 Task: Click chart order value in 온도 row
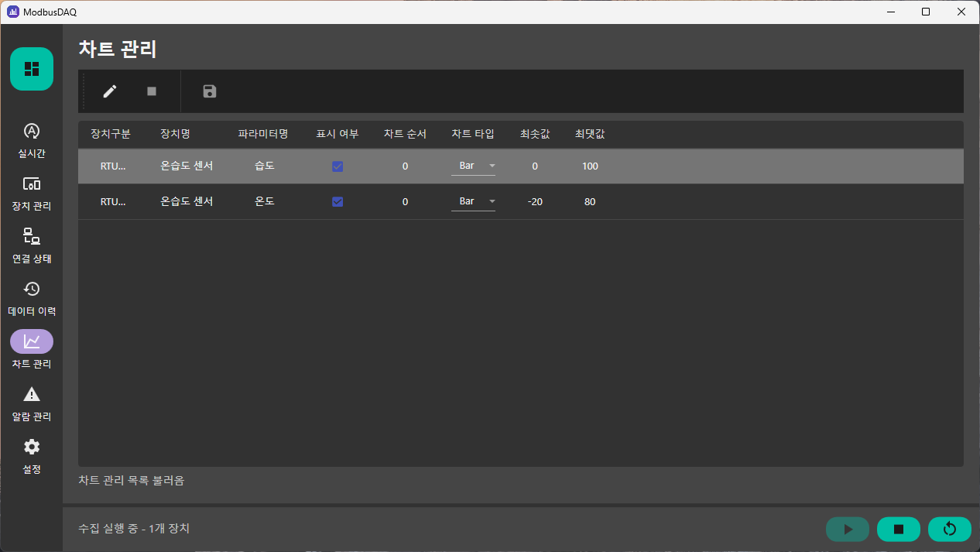pos(405,202)
